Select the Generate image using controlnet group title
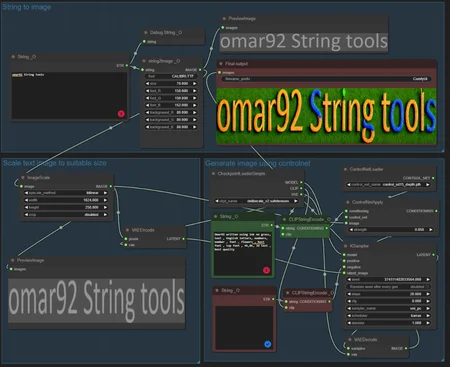 click(x=258, y=163)
